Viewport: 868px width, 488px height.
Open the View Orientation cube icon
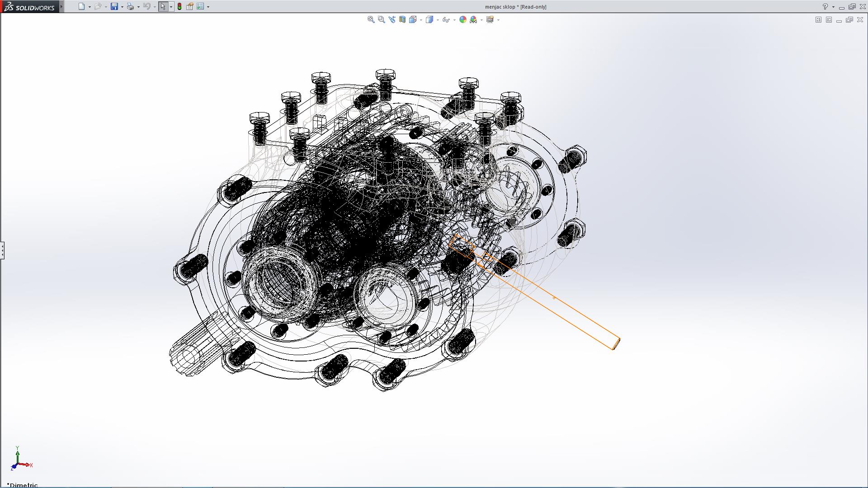(412, 19)
